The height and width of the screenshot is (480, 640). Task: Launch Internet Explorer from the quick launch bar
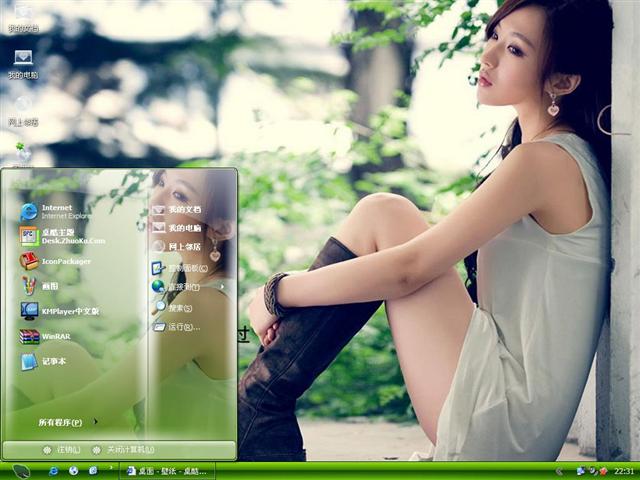[53, 471]
